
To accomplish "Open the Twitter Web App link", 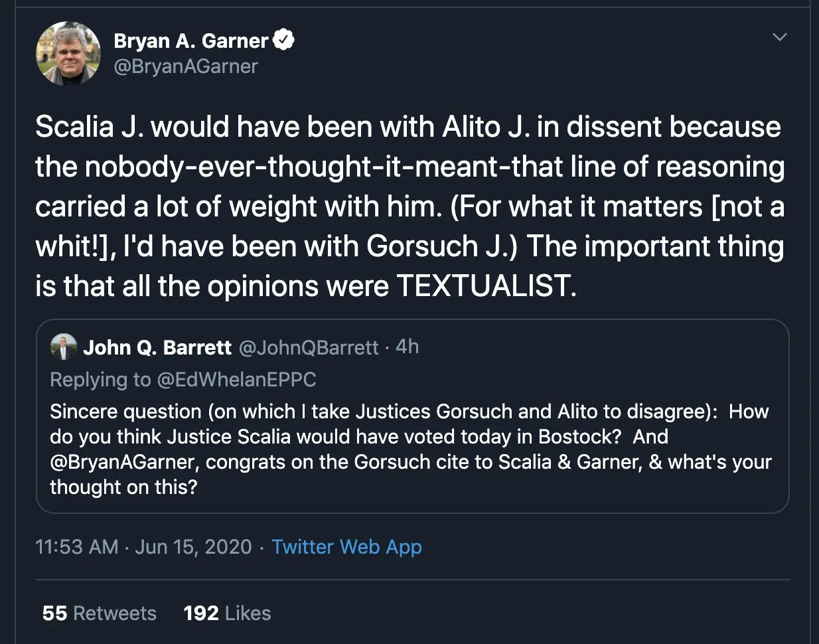I will point(346,546).
